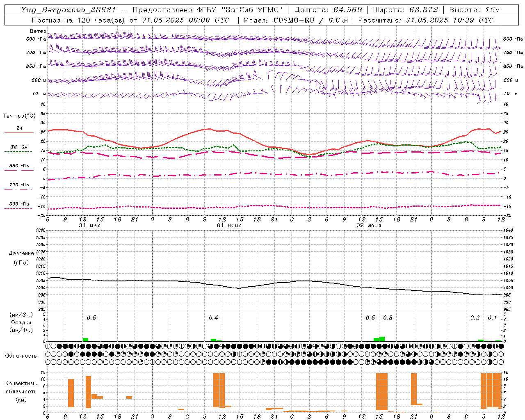
Task: Select the 02 июня date label
Action: 368,226
